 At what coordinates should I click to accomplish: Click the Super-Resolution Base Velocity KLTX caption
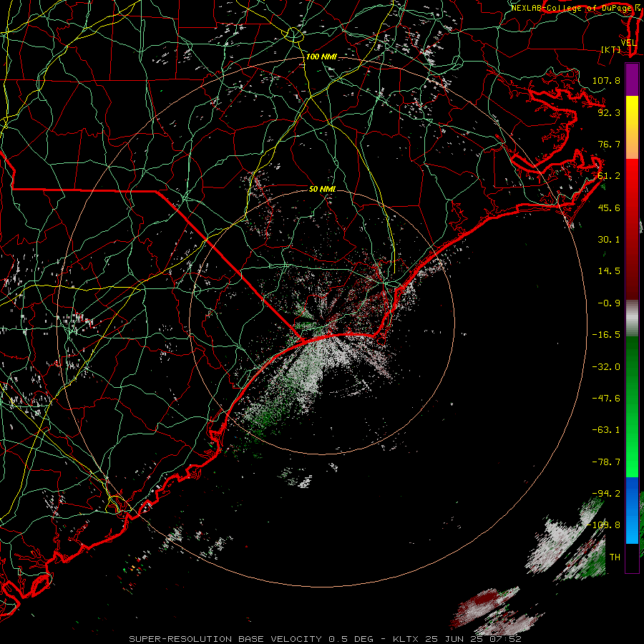[326, 639]
